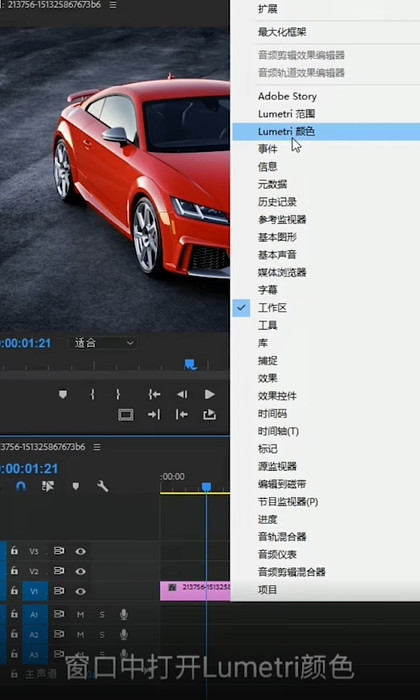Toggle lock on track V2
420x700 pixels.
tap(14, 571)
